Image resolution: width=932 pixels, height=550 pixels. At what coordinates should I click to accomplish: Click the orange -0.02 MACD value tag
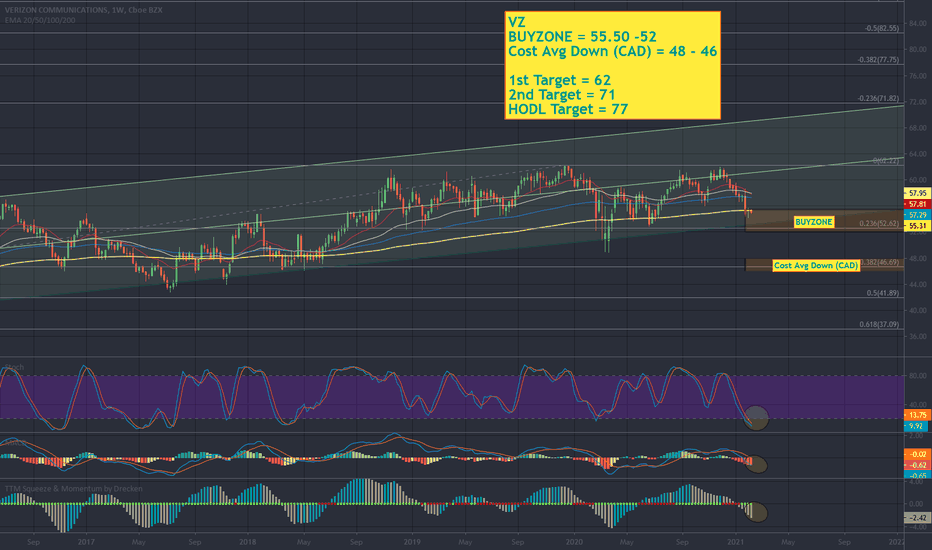918,454
